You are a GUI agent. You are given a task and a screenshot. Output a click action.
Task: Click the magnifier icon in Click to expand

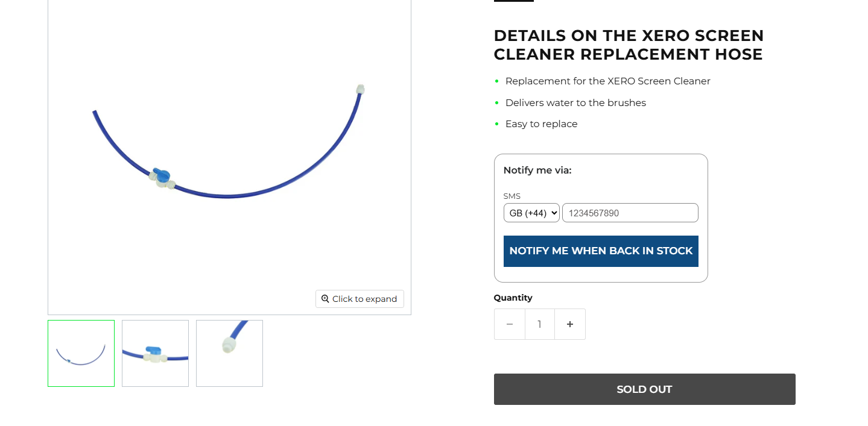325,299
